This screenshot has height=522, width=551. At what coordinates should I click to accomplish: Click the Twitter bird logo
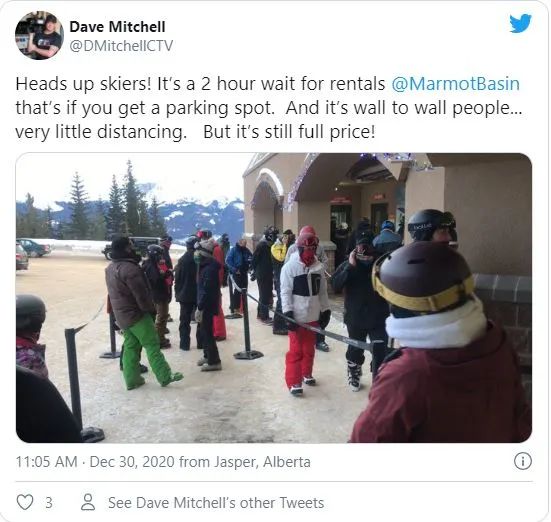[x=521, y=23]
